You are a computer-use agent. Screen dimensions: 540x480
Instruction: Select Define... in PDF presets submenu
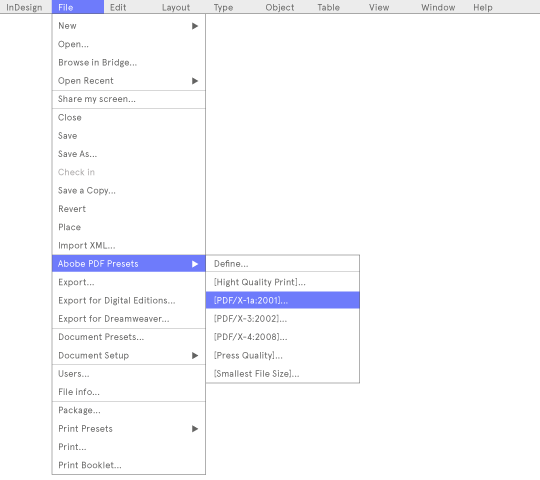pyautogui.click(x=282, y=264)
